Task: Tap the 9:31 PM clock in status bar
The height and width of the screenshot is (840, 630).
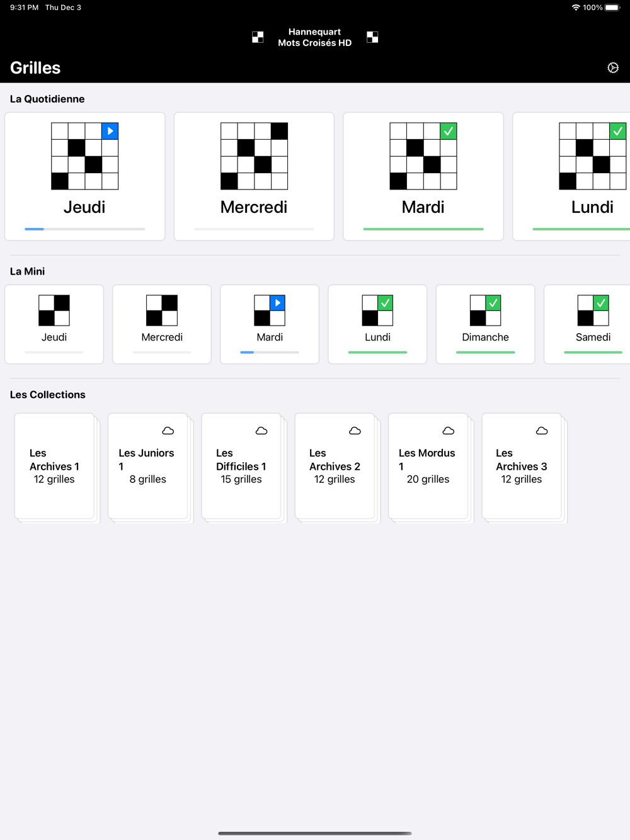Action: pos(24,8)
